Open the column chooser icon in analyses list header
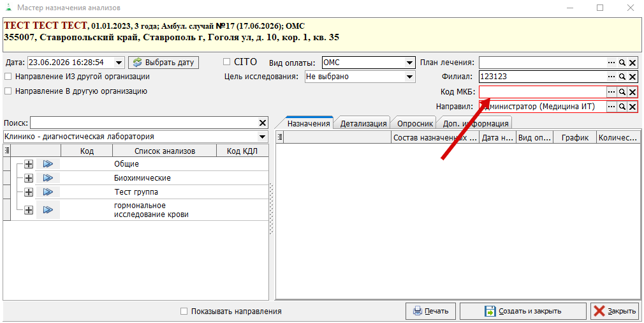 [x=6, y=151]
